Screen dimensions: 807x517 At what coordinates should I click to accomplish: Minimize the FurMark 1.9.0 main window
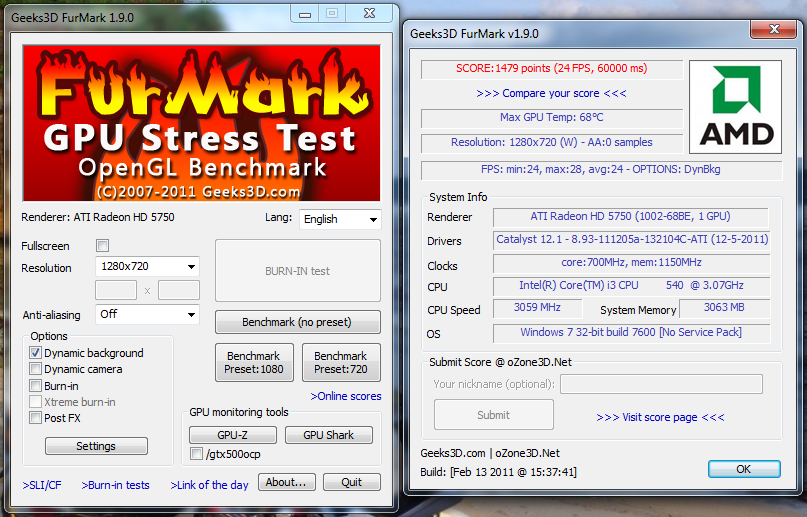pyautogui.click(x=305, y=14)
